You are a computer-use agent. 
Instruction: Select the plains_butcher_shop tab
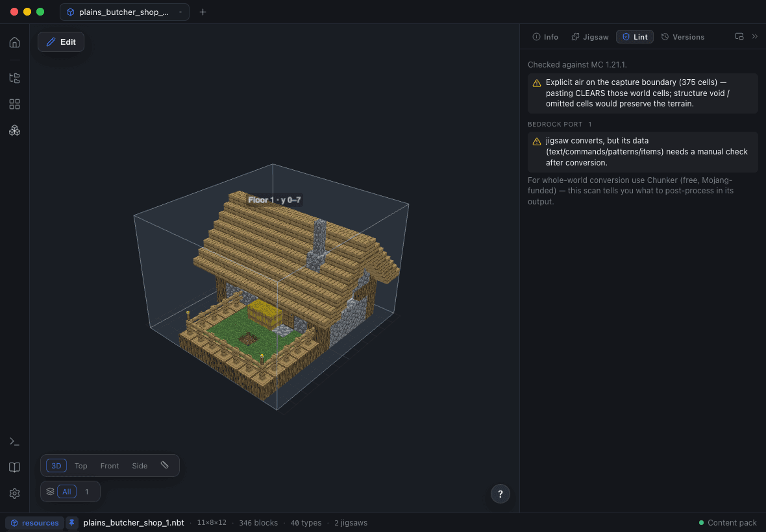click(124, 12)
